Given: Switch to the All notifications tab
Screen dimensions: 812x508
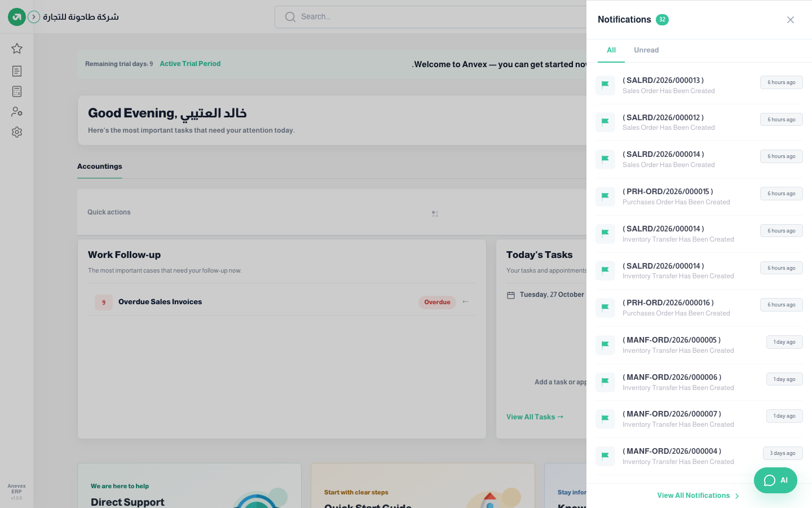Looking at the screenshot, I should 611,50.
